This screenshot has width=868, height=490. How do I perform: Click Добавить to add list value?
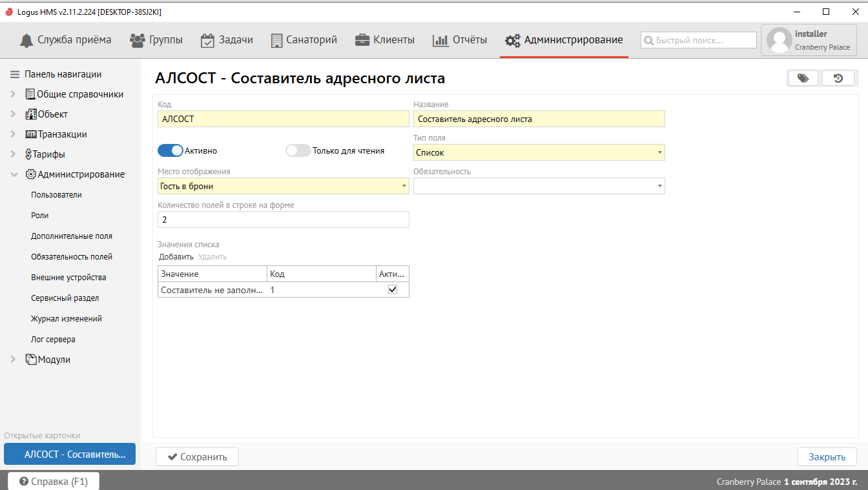pos(176,257)
